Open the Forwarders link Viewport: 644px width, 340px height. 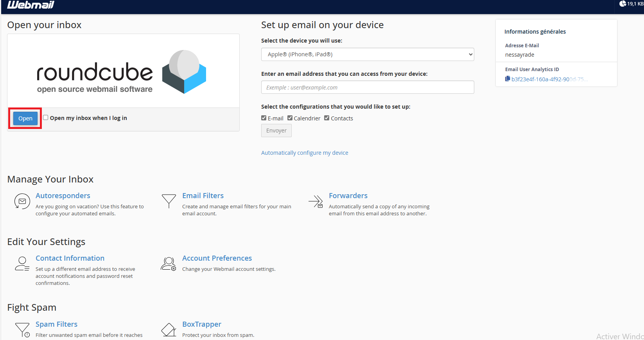(x=348, y=196)
